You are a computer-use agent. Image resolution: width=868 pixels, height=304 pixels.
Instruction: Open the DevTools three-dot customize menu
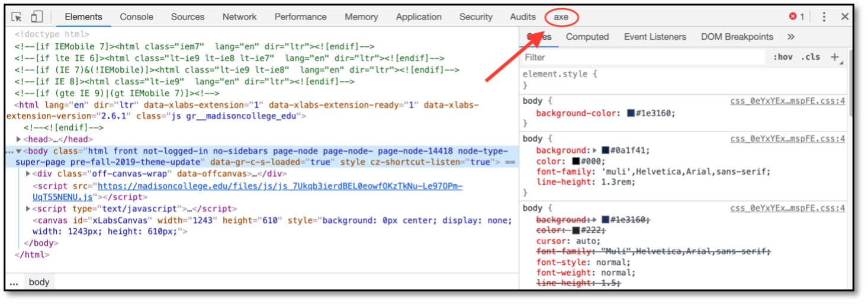(x=824, y=17)
